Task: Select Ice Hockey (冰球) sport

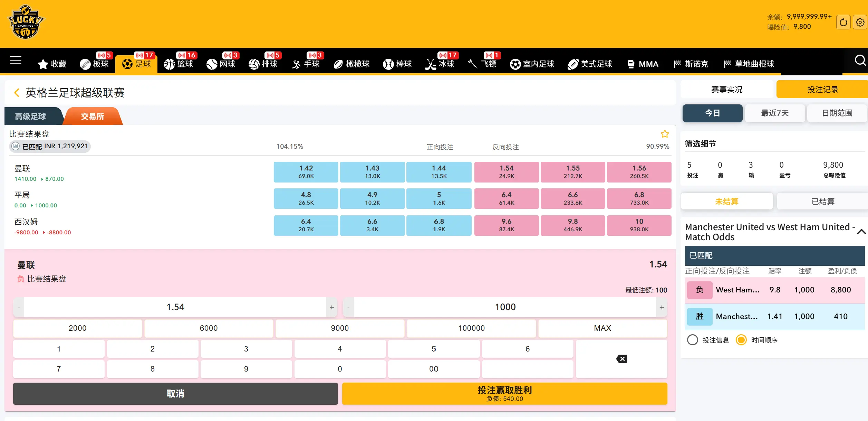Action: pos(440,64)
